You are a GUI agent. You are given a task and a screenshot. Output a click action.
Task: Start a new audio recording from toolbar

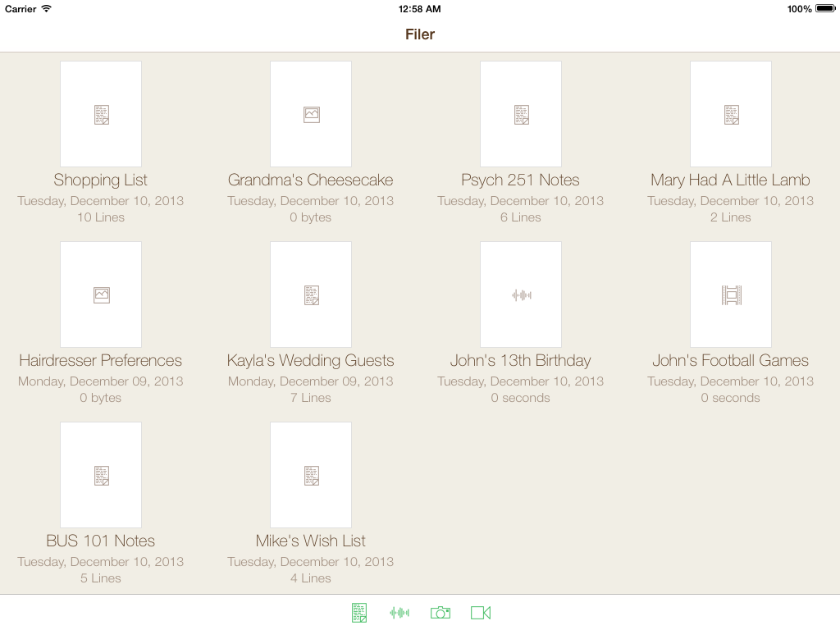click(399, 613)
